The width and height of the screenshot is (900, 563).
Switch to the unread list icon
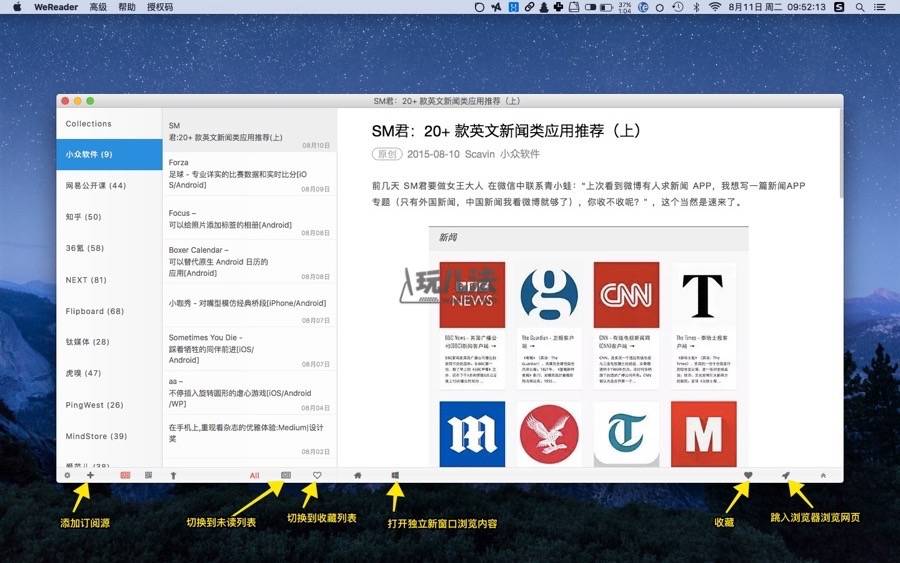pyautogui.click(x=286, y=475)
